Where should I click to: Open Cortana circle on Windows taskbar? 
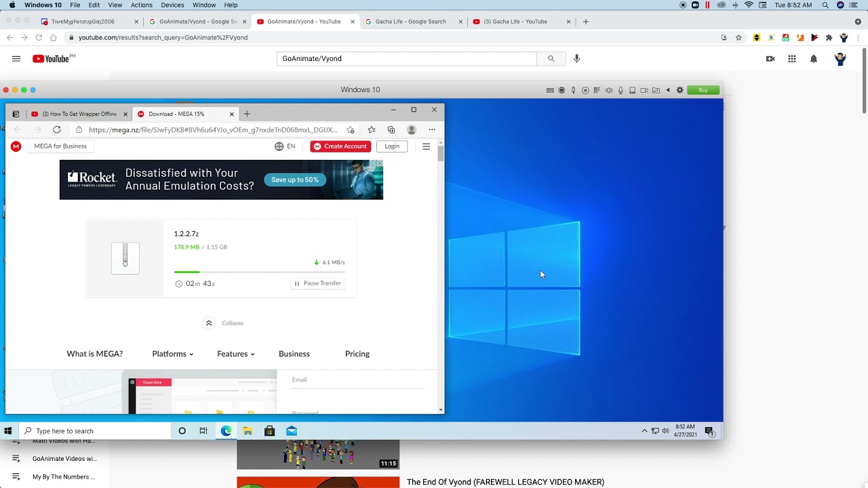click(182, 431)
